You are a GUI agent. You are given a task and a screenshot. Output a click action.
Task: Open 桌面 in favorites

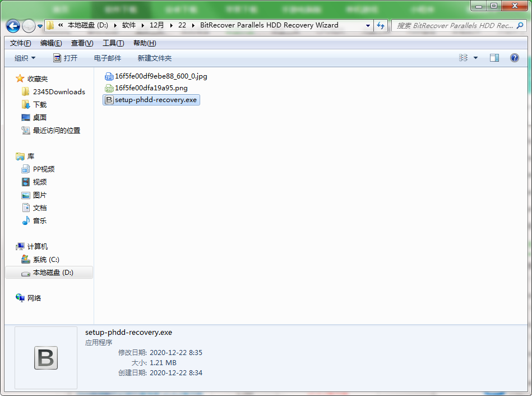click(40, 117)
